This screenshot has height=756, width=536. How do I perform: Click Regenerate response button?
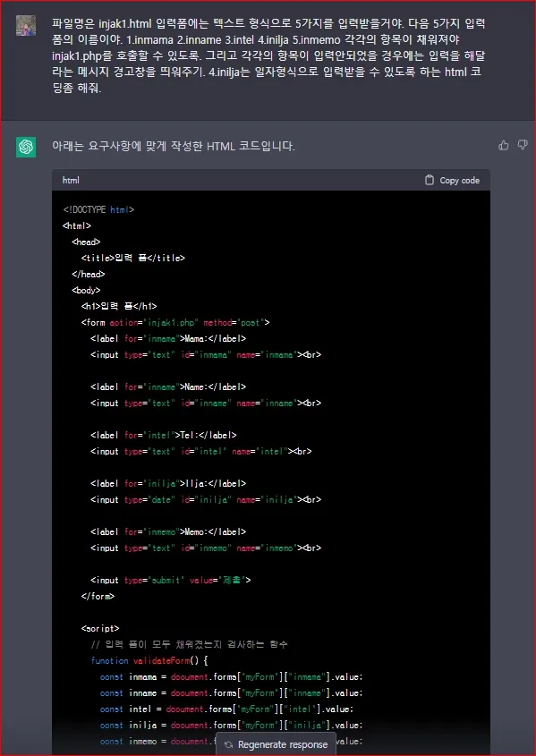click(277, 744)
